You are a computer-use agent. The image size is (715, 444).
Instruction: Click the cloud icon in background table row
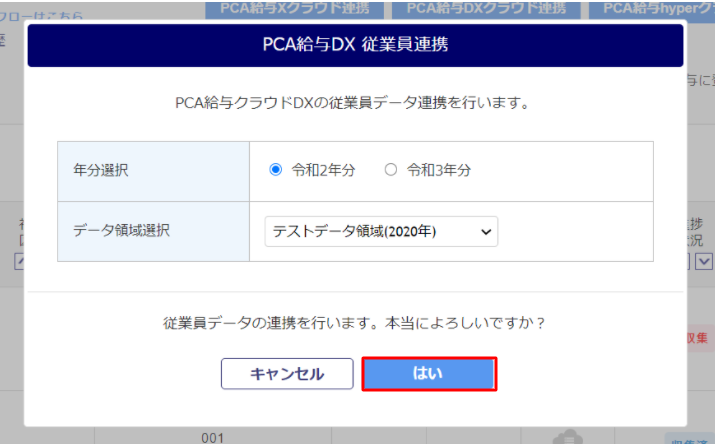point(568,437)
